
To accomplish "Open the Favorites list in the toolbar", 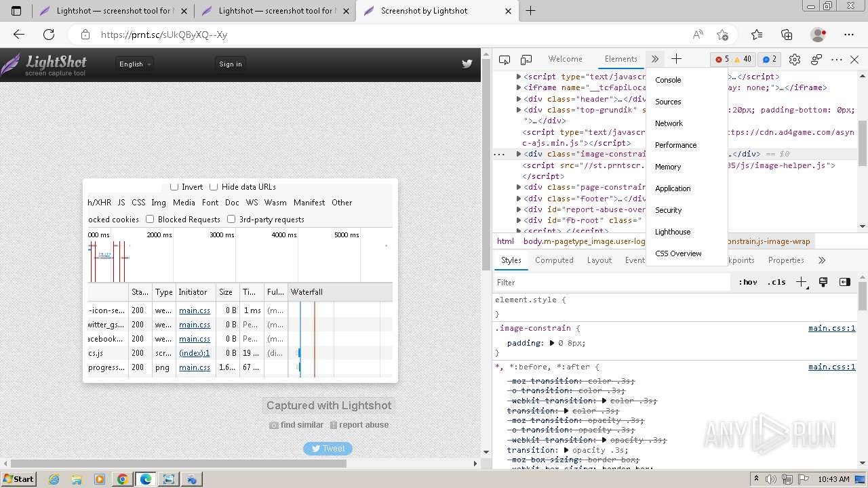I will coord(757,35).
